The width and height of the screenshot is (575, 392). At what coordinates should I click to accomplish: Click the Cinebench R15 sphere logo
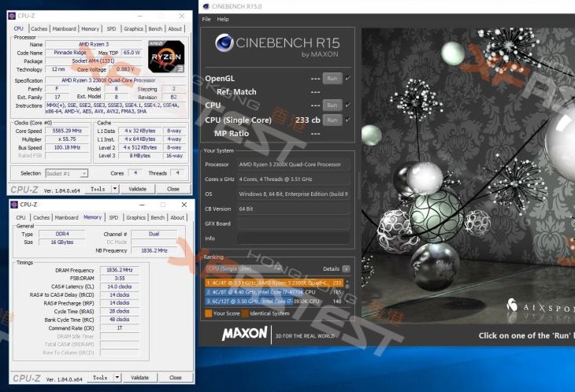click(x=224, y=43)
